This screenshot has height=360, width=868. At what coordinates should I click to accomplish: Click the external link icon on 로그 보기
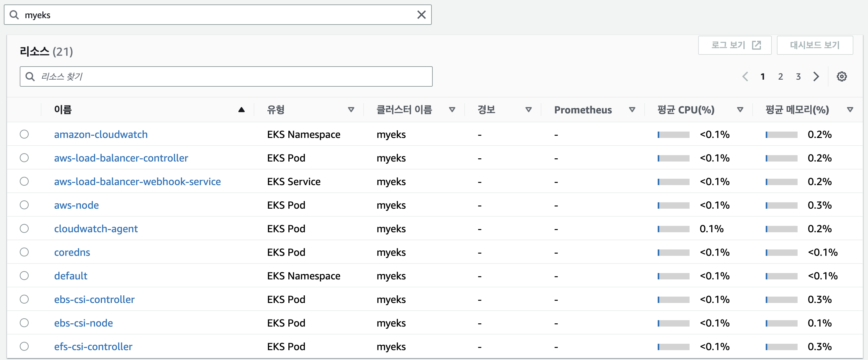(x=756, y=45)
